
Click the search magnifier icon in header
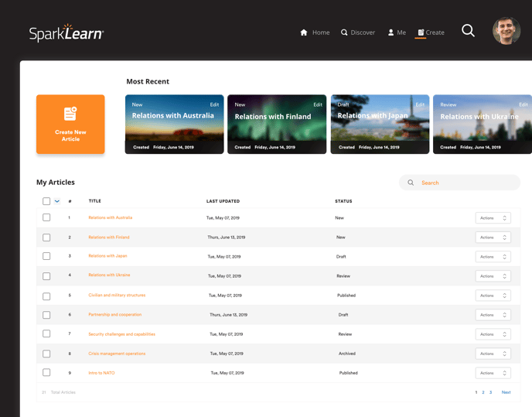pos(468,31)
